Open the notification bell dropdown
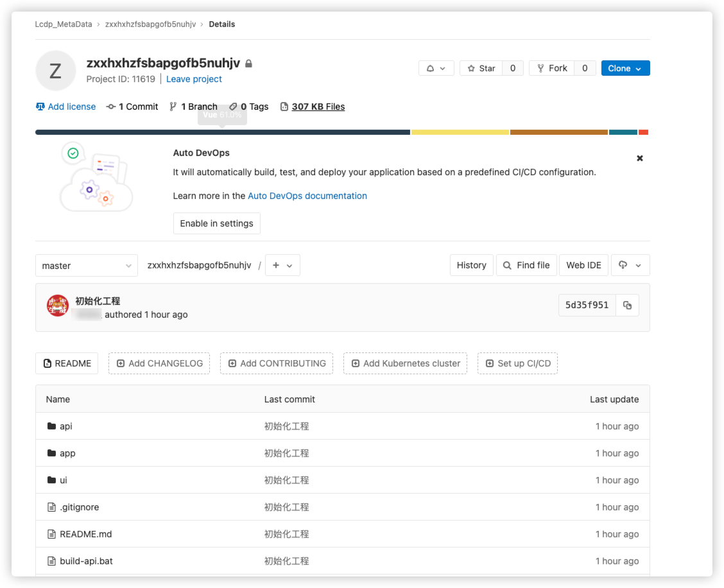The image size is (724, 588). [436, 68]
